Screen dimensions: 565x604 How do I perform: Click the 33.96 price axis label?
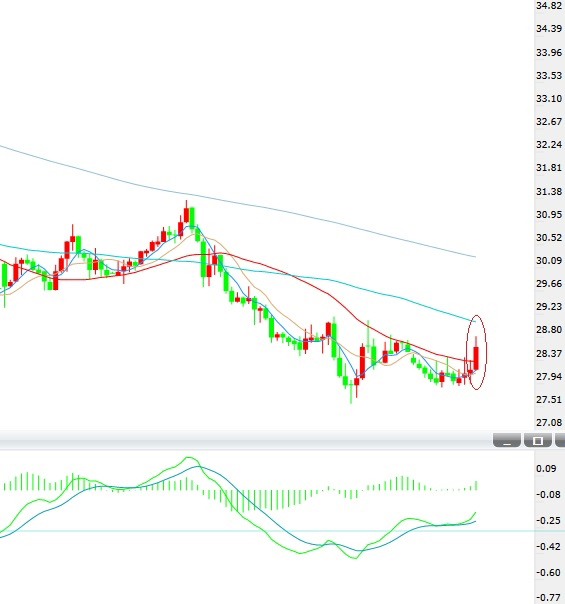tap(549, 52)
